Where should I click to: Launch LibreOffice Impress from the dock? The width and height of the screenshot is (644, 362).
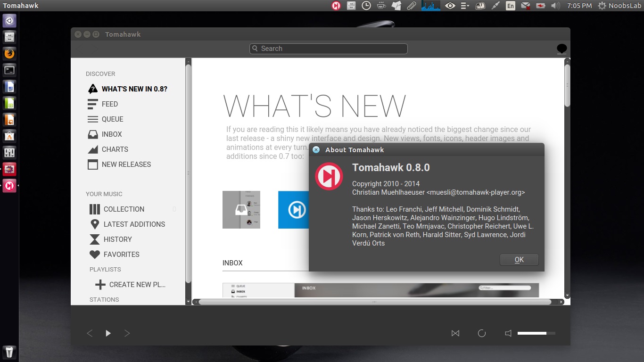[9, 119]
